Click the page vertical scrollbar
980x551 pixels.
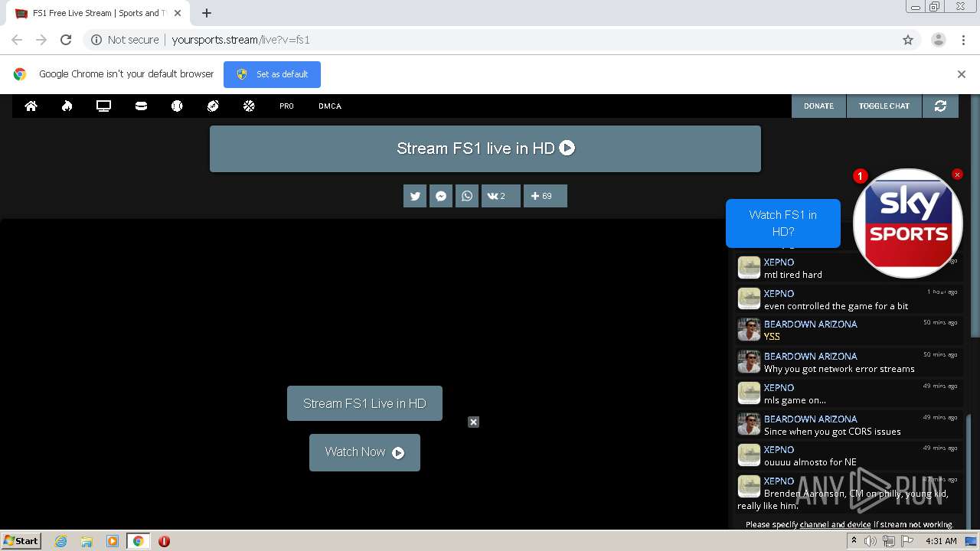click(x=975, y=214)
